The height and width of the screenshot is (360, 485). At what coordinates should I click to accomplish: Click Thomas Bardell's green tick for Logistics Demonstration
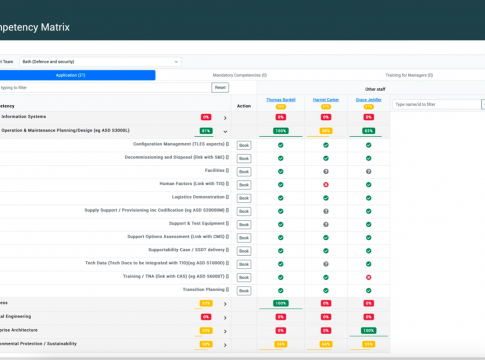pos(281,198)
